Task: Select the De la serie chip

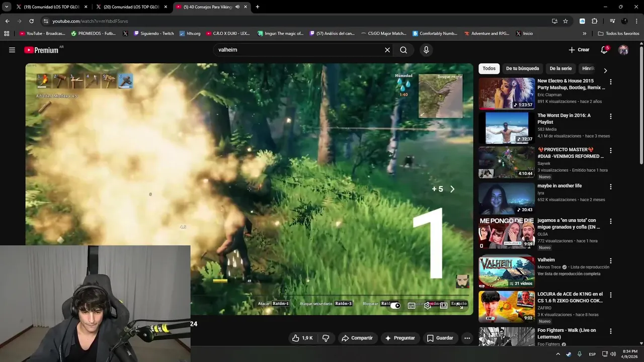Action: point(560,68)
